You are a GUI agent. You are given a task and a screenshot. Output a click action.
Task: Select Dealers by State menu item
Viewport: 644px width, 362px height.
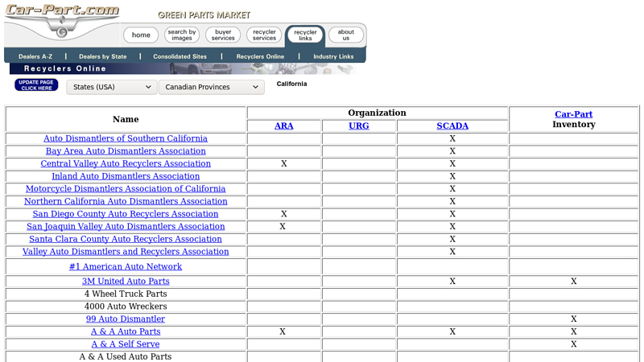[102, 57]
